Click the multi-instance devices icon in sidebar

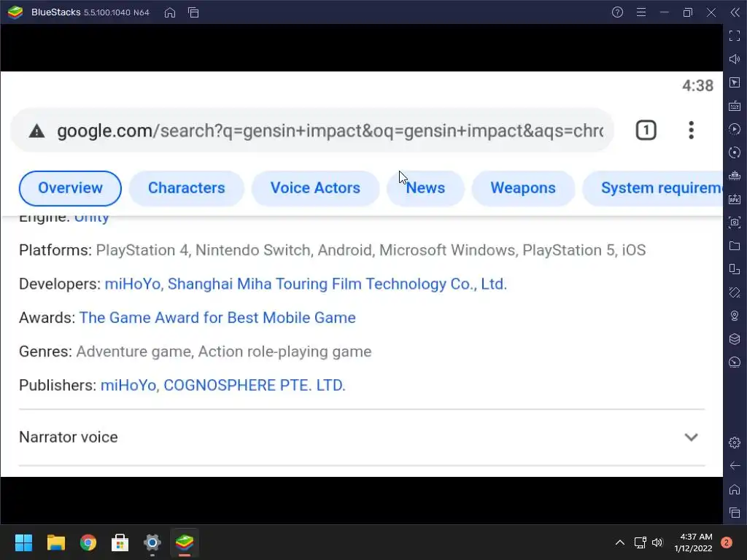tap(735, 269)
